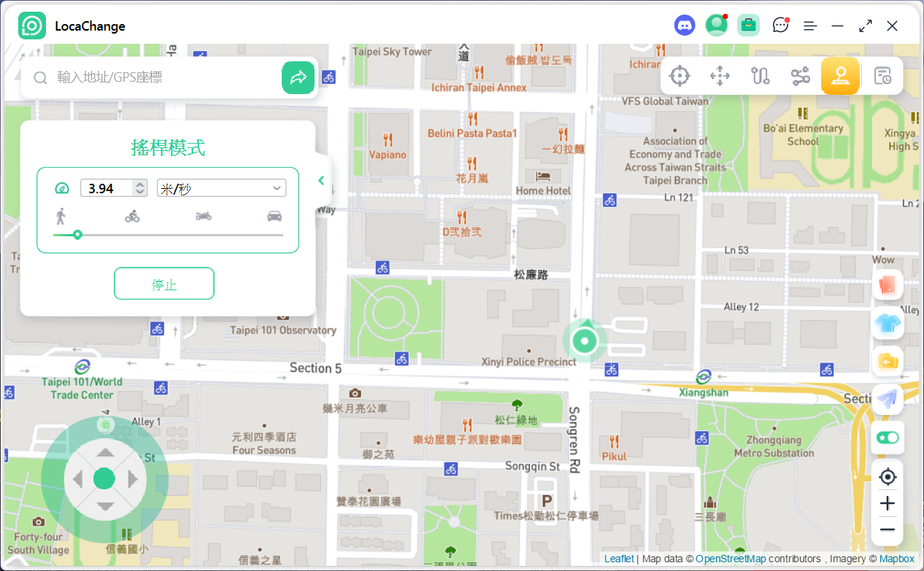Toggle the green switch on right sidebar
This screenshot has width=924, height=571.
point(888,438)
